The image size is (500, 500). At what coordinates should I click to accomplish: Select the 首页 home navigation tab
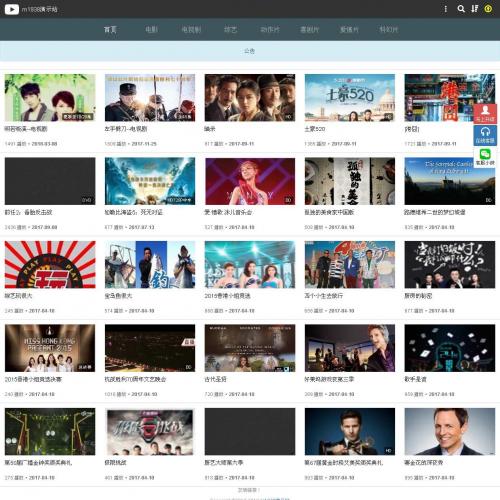coord(110,29)
